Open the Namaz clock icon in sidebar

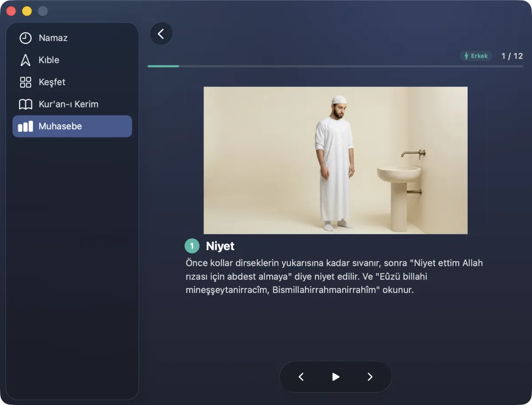coord(26,38)
